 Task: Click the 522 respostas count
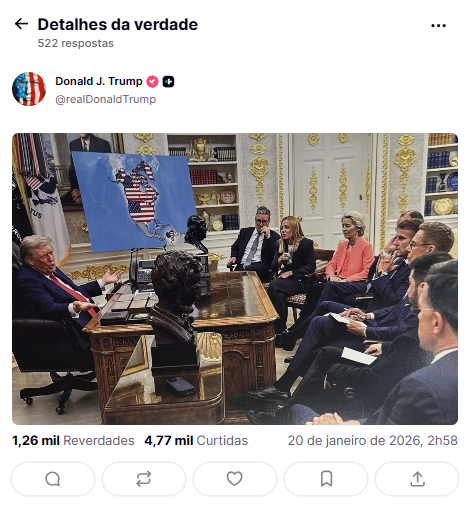point(76,43)
